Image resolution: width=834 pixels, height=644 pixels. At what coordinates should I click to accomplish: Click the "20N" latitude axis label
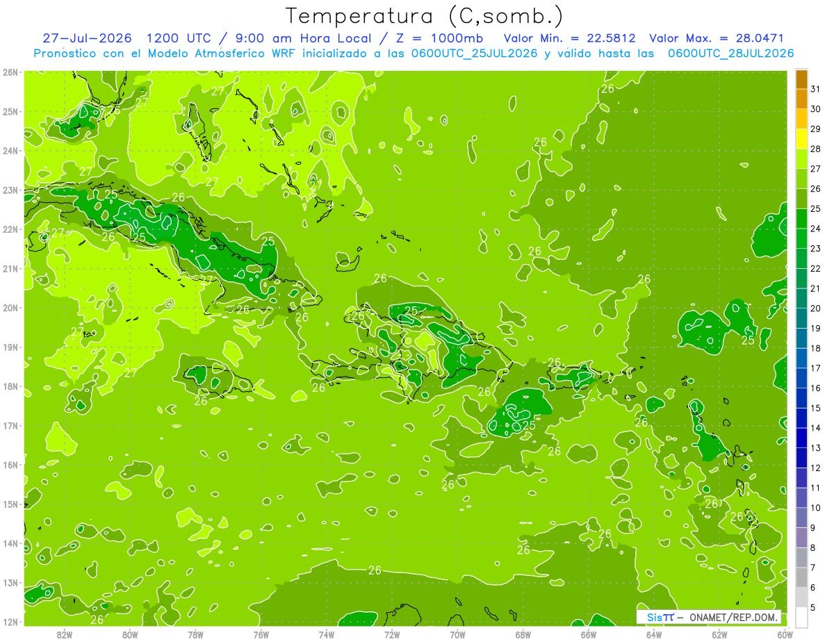[10, 308]
